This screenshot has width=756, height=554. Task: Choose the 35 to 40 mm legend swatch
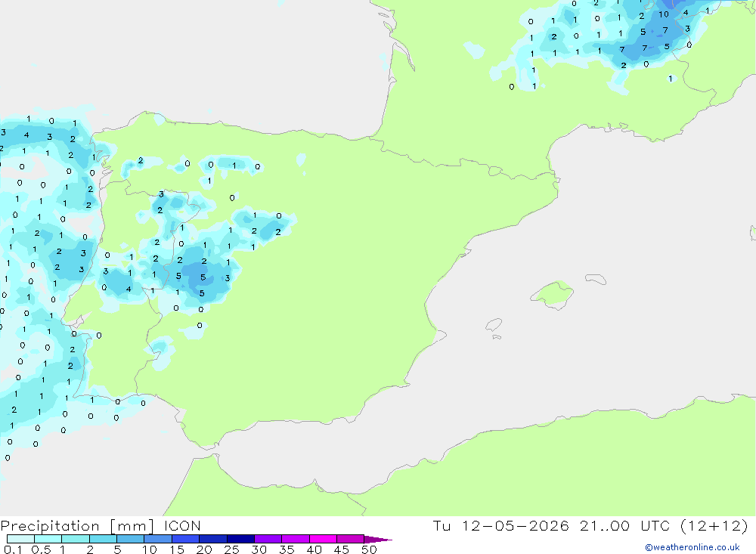[x=295, y=539]
